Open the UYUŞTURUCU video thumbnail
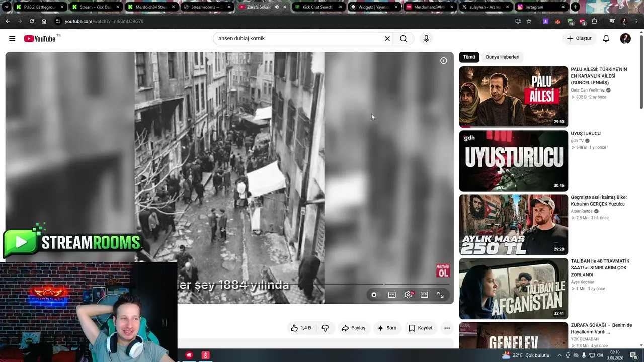The width and height of the screenshot is (644, 362). tap(513, 161)
